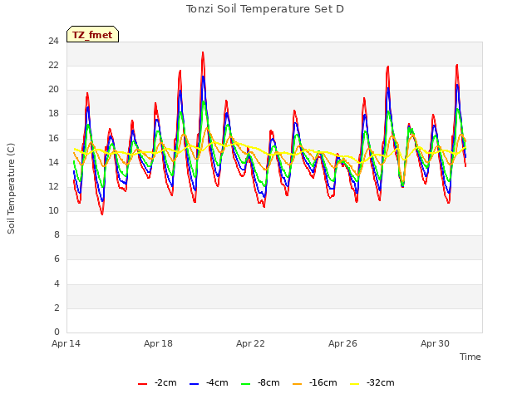Screen dimensions: 532x399
Task: Click the Apr 30 x-axis tick label
Action: pos(435,343)
